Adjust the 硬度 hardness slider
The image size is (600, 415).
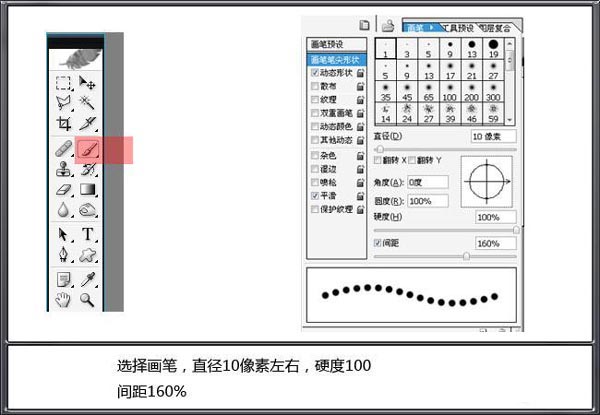point(516,230)
